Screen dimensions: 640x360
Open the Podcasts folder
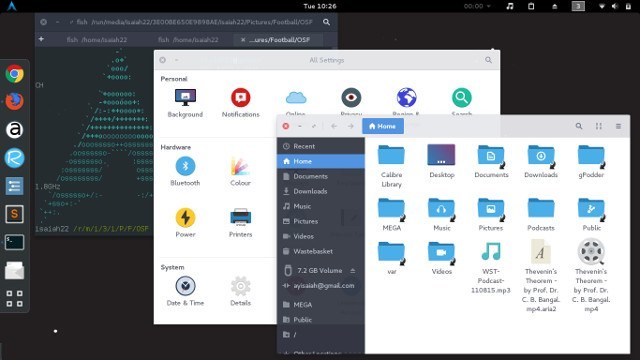pyautogui.click(x=541, y=214)
